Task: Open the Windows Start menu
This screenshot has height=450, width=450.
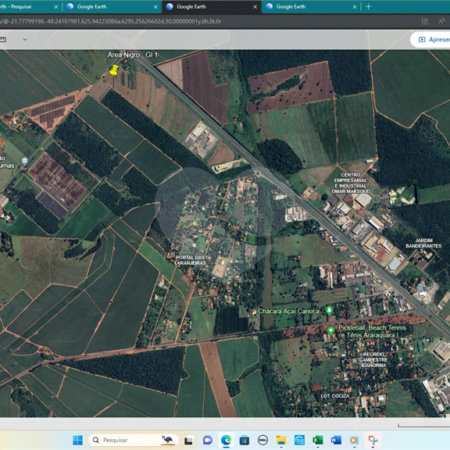Action: [x=78, y=440]
